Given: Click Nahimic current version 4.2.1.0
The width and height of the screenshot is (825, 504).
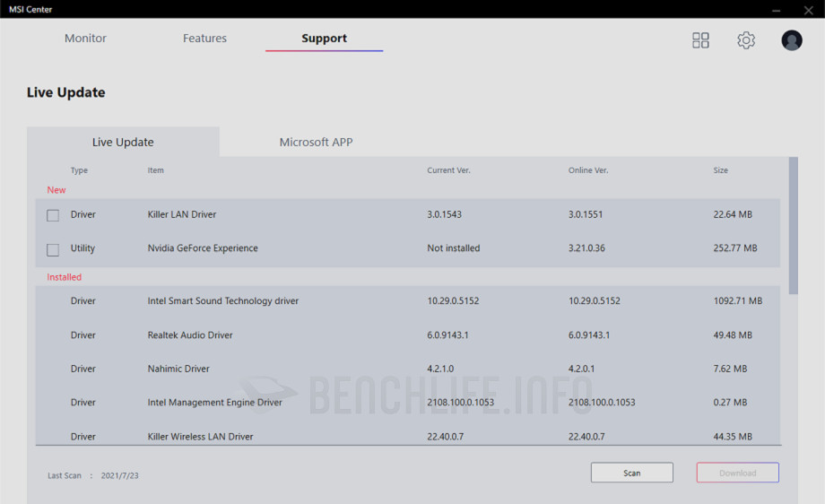Looking at the screenshot, I should click(440, 369).
